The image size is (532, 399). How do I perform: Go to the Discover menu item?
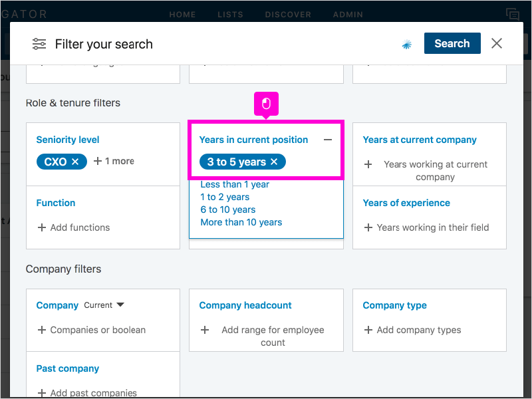(x=288, y=15)
